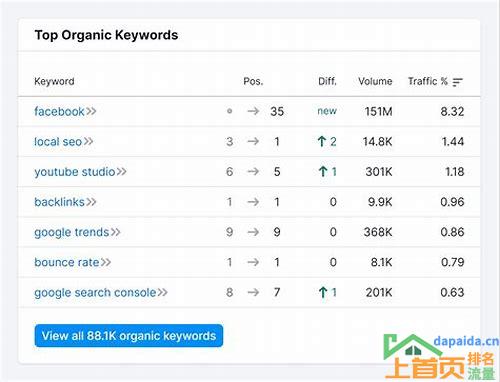Click the position arrow in the backlinks row
This screenshot has height=382, width=500.
[x=253, y=202]
